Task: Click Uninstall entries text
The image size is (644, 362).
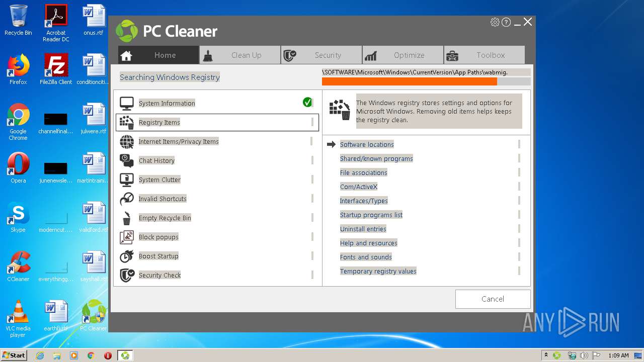Action: [363, 229]
